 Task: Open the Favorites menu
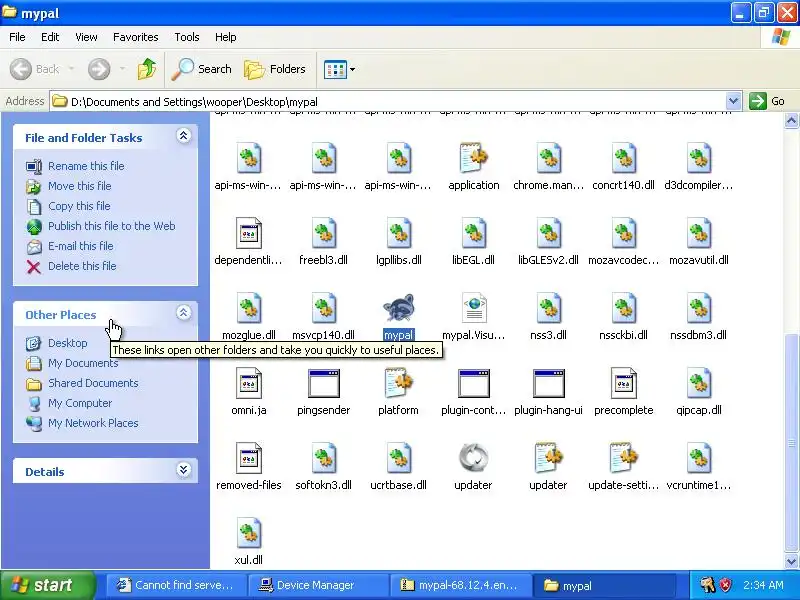point(136,37)
